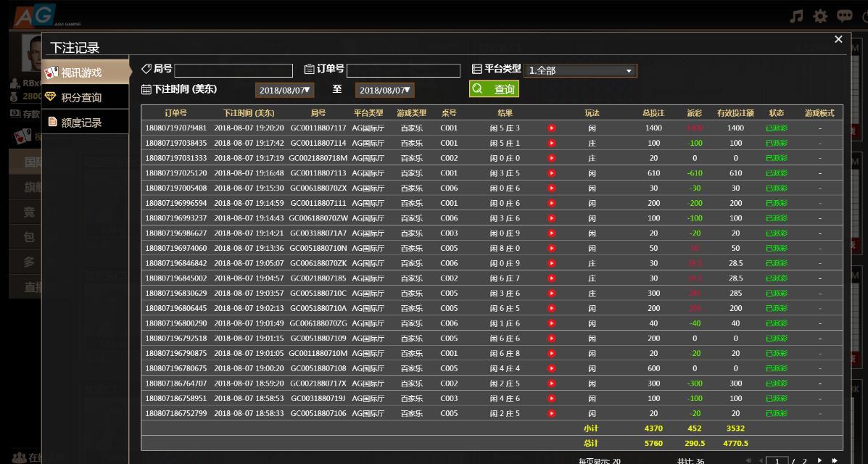This screenshot has width=868, height=464.
Task: Jump to last page of records
Action: coord(835,460)
